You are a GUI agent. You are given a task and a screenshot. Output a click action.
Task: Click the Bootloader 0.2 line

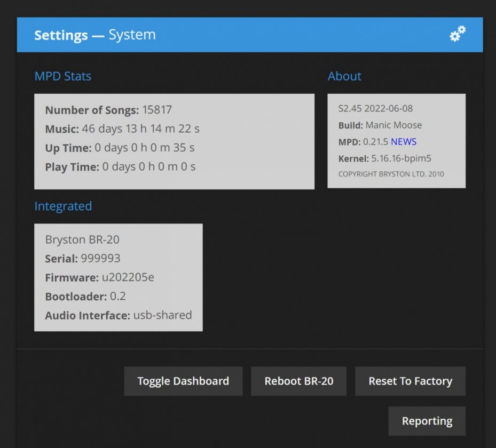[x=85, y=297]
